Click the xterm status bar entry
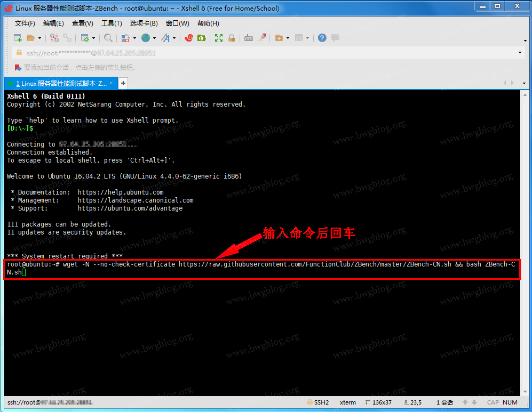 (x=348, y=402)
